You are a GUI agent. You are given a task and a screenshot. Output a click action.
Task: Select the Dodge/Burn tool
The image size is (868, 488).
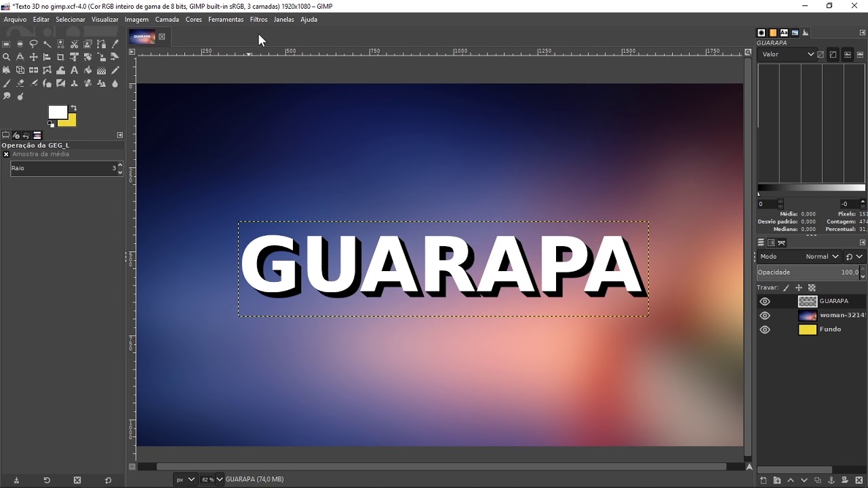pos(20,96)
